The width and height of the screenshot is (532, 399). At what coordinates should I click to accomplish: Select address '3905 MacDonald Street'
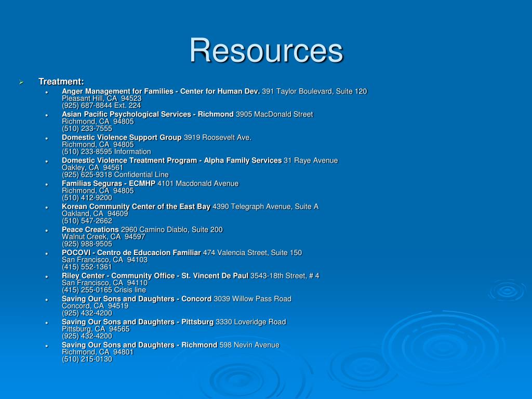[x=274, y=114]
